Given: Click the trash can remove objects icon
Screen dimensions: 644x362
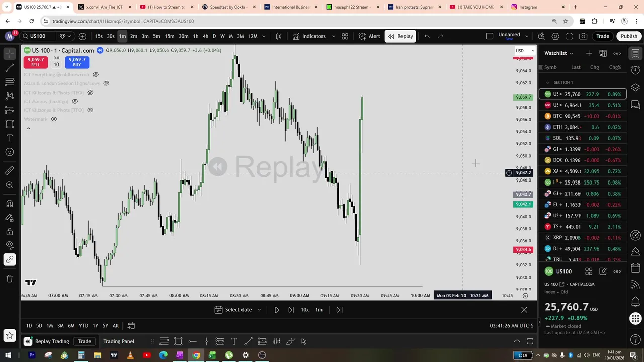Looking at the screenshot, I should click(x=10, y=279).
